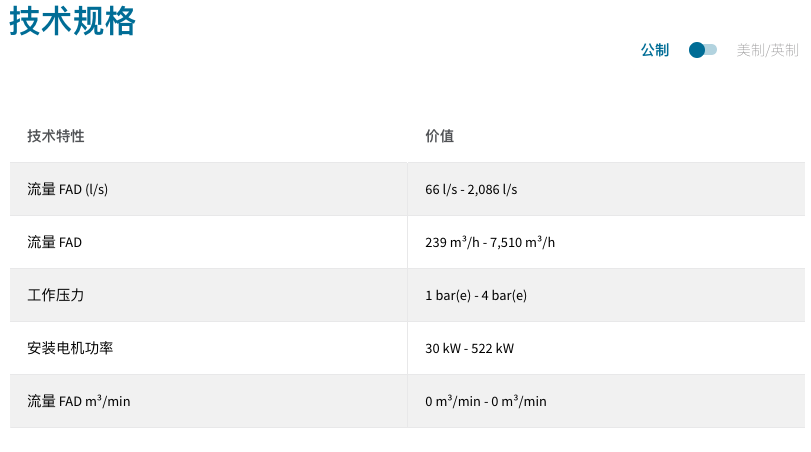
Task: Click the value 30 kW - 522 kW
Action: 469,348
